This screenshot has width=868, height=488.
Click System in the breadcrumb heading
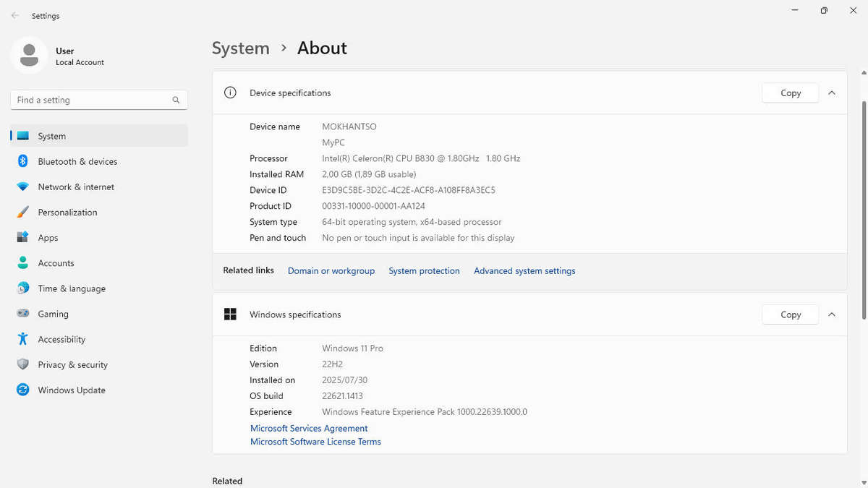click(241, 48)
